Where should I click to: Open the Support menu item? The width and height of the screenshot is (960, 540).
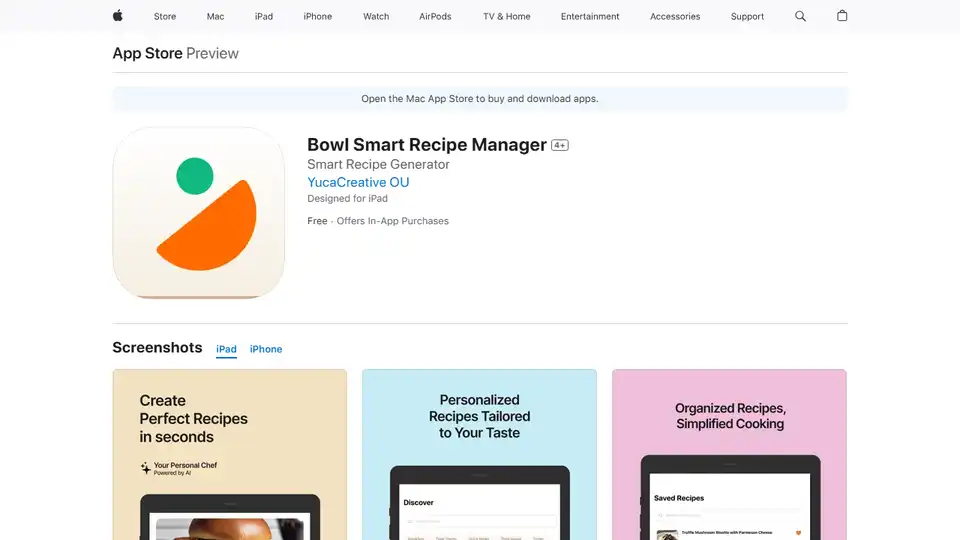pos(747,17)
